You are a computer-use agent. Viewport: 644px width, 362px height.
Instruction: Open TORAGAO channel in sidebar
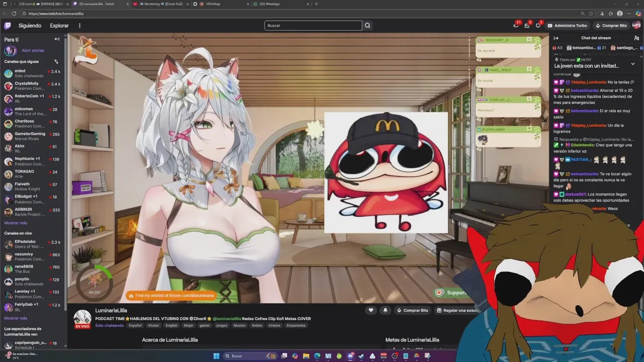(x=32, y=174)
